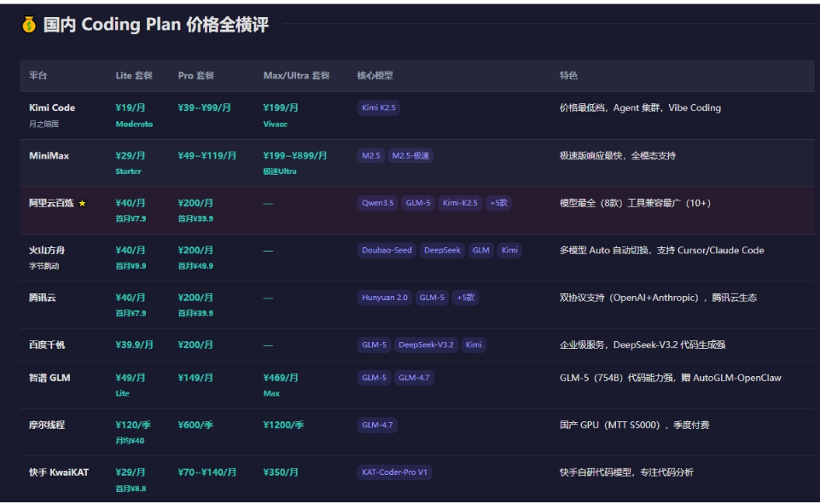Click the Max/Ultra 套餐 column header

pos(296,76)
